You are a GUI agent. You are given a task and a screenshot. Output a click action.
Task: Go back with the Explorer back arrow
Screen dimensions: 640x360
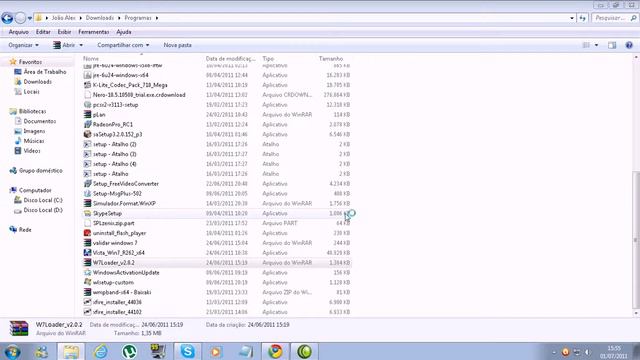7,18
